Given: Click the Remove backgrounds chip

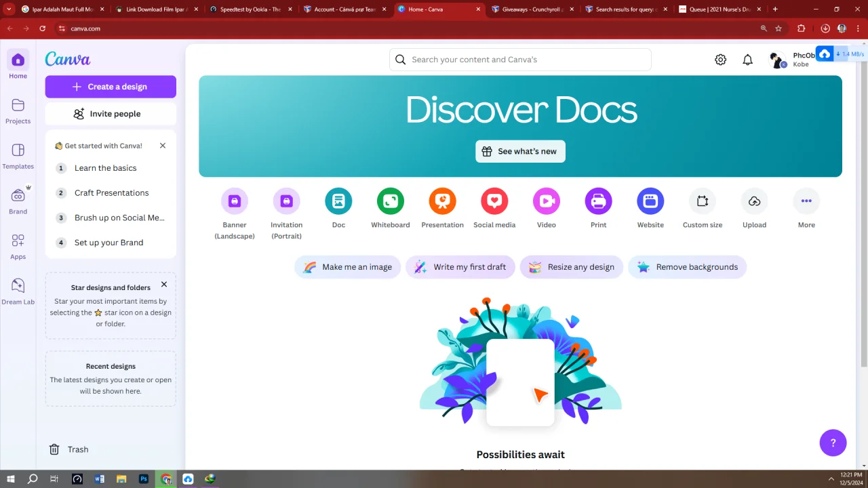Looking at the screenshot, I should pos(688,267).
